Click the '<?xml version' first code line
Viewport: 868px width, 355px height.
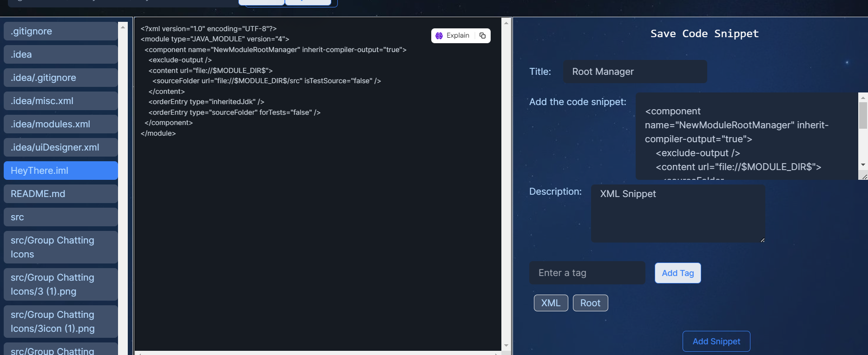coord(209,29)
